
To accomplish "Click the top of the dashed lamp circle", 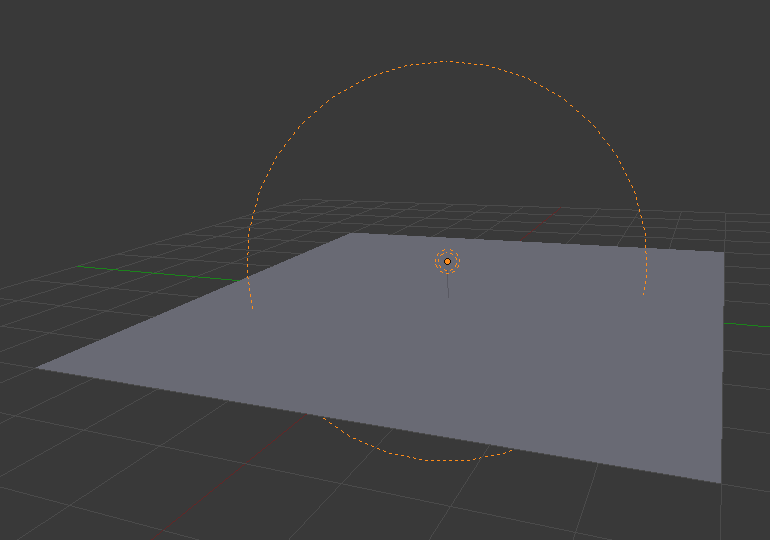I will (x=445, y=62).
